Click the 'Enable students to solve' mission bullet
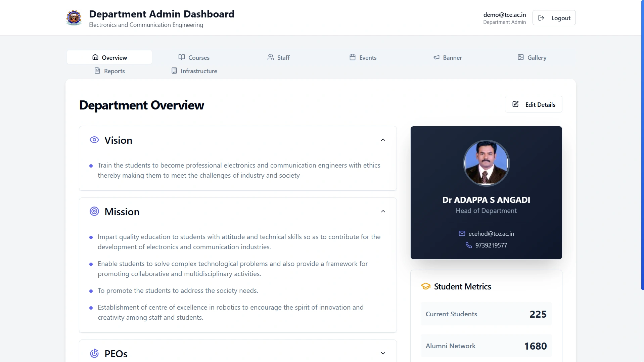Screen dimensions: 644x362 coord(233,269)
